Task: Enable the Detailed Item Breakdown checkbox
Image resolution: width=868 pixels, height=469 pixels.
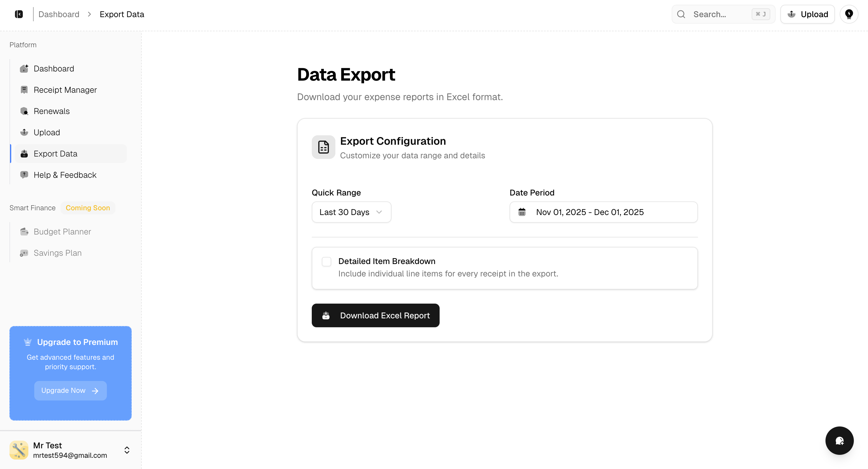Action: coord(327,262)
